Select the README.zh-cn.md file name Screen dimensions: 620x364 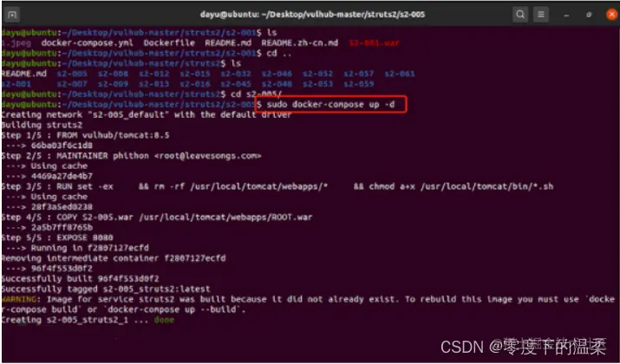(299, 42)
